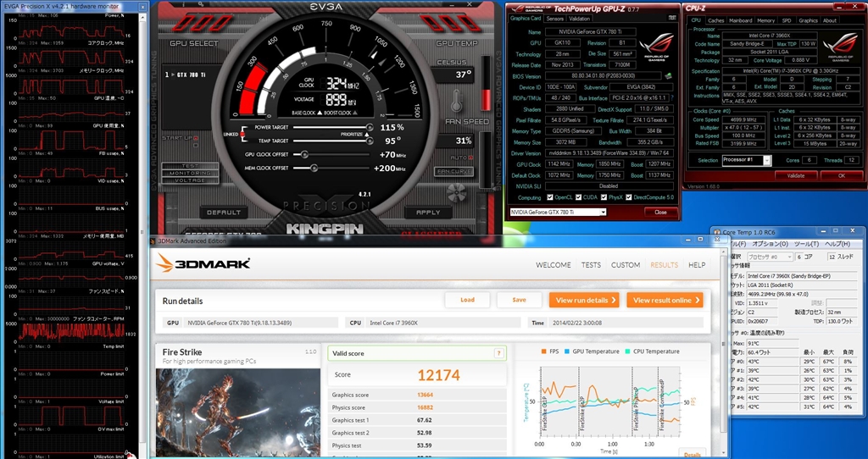Switch to Sensors tab in GPU-Z

pyautogui.click(x=554, y=19)
